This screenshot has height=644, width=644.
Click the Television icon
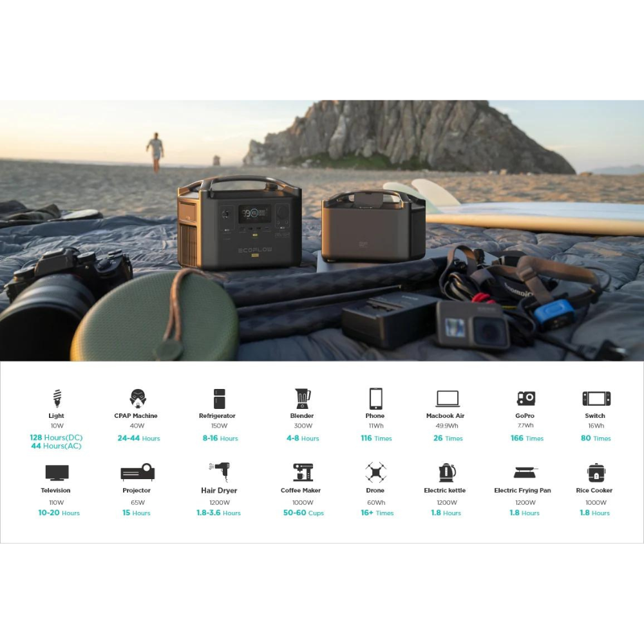pos(57,473)
